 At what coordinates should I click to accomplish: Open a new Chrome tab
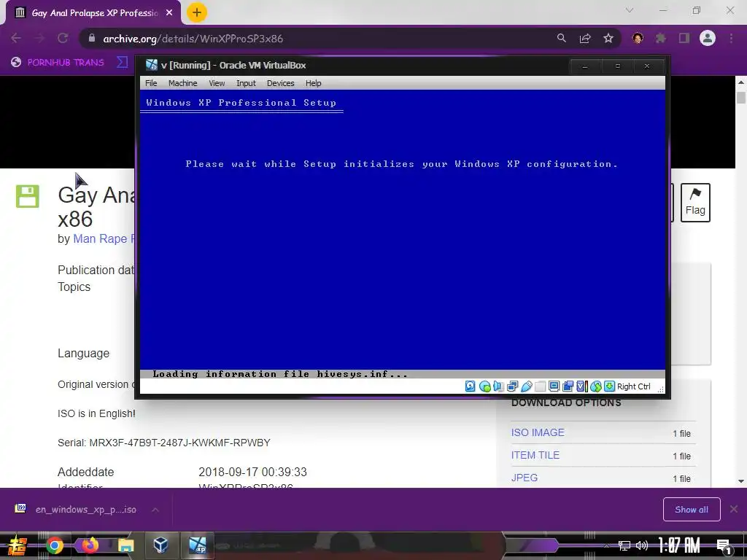197,12
